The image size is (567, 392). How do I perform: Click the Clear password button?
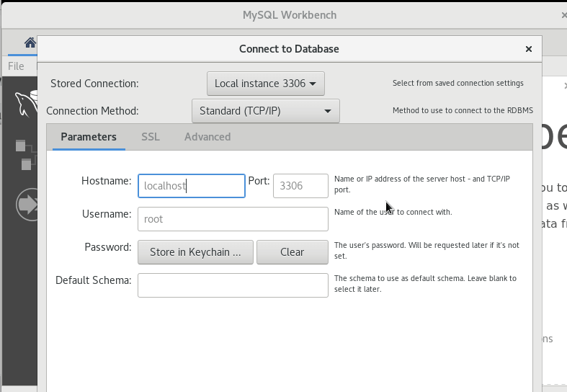coord(293,252)
